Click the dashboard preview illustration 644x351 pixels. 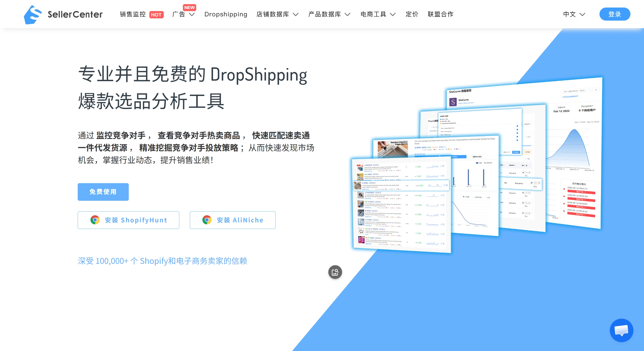pyautogui.click(x=477, y=166)
